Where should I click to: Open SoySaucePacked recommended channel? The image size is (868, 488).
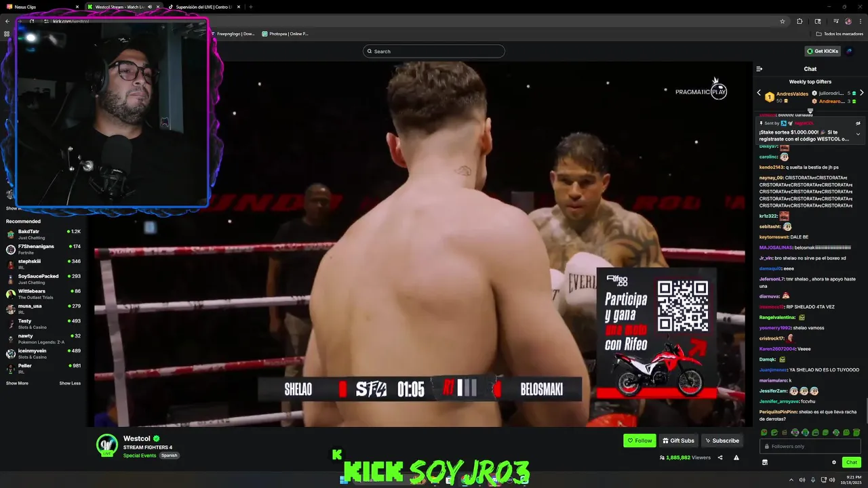click(x=43, y=279)
